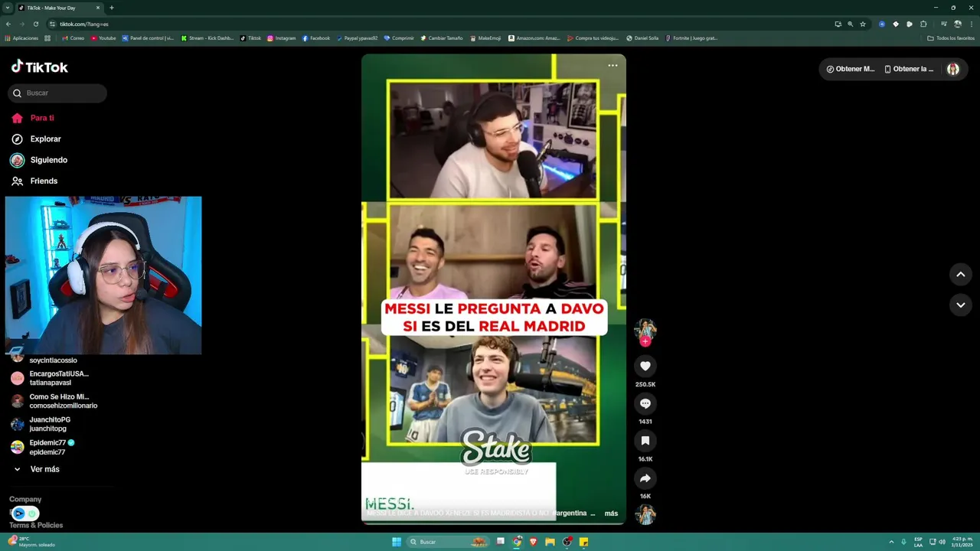Open the taskbar weather widget showing 28°C
980x551 pixels.
click(x=31, y=542)
